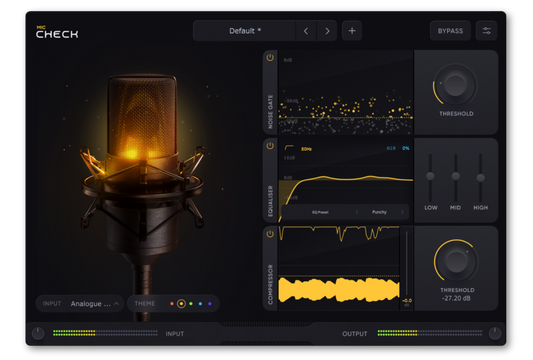The height and width of the screenshot is (360, 533).
Task: Click the AIR label in equaliser
Action: (x=391, y=148)
